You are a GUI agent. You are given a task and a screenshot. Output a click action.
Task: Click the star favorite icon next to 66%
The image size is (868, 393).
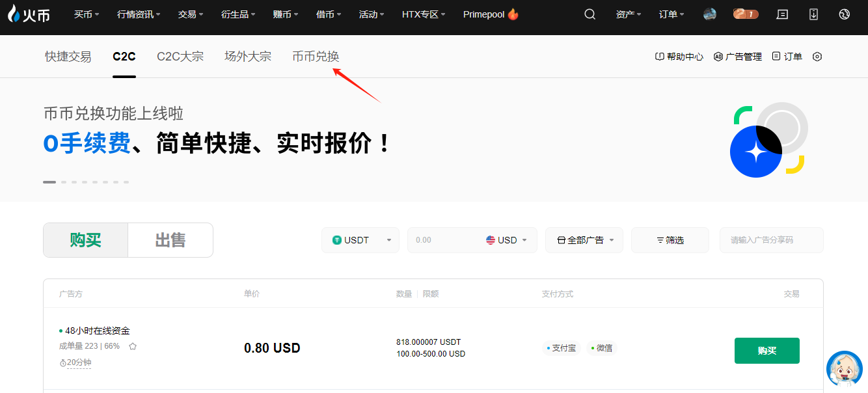pyautogui.click(x=133, y=346)
